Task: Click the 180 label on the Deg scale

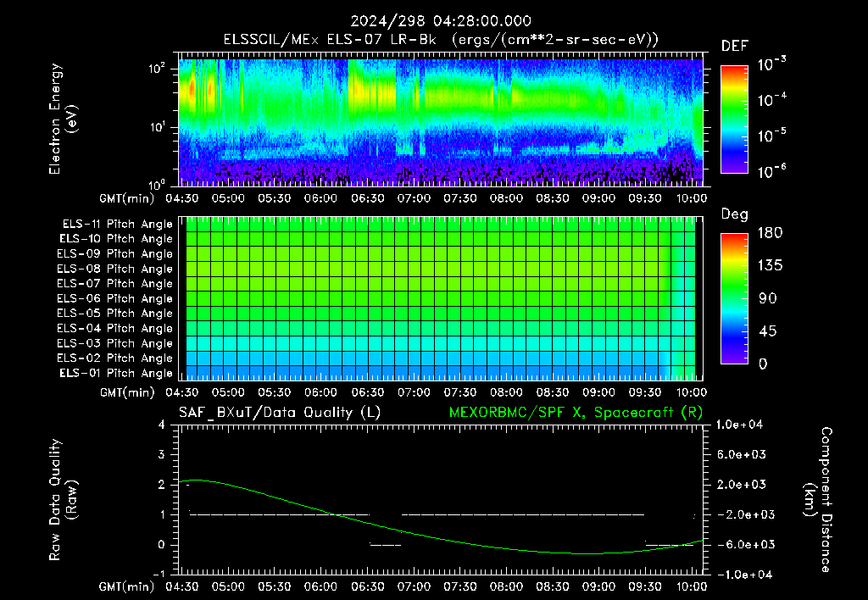Action: [770, 233]
